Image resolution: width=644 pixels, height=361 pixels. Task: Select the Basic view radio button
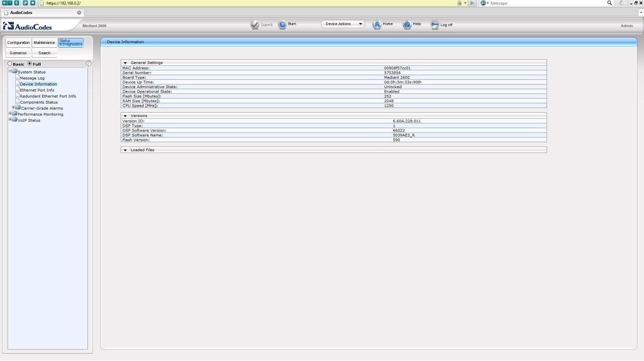pos(10,64)
